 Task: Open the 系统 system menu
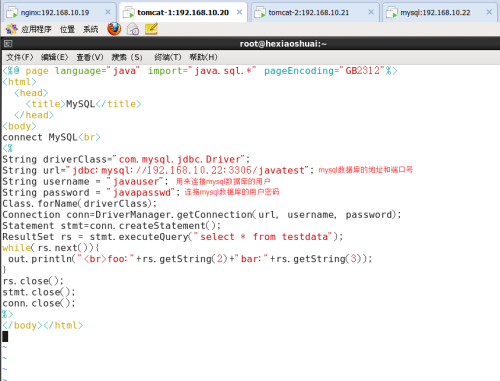90,29
